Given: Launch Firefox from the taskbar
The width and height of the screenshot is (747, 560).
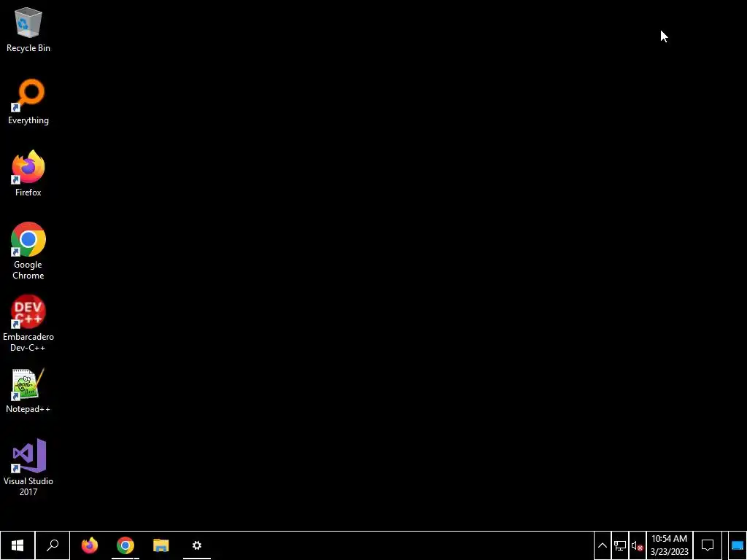Looking at the screenshot, I should tap(90, 545).
